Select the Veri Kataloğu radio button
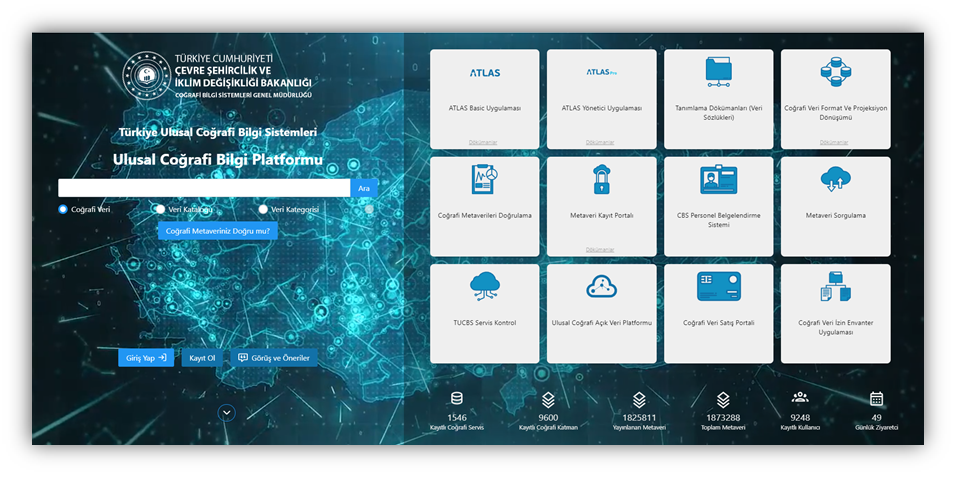The height and width of the screenshot is (477, 956). 160,209
